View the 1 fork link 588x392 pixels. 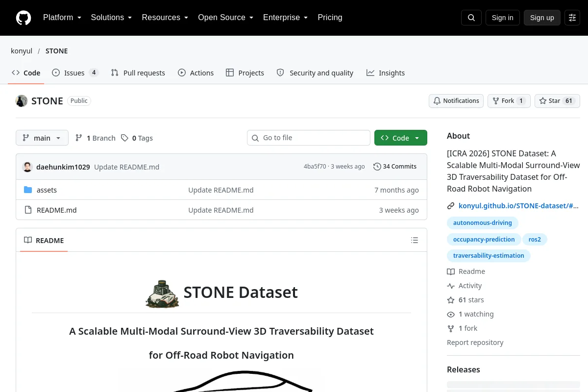(x=462, y=328)
